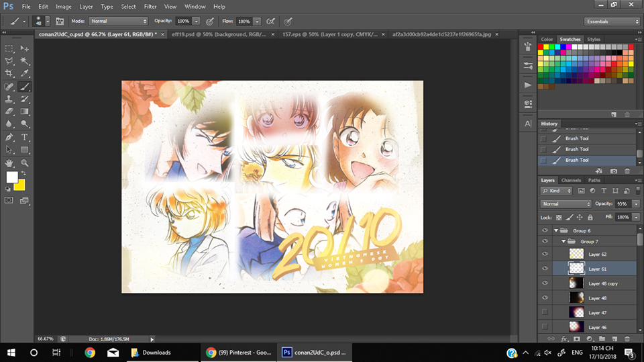644x362 pixels.
Task: Select the Clone Stamp tool
Action: coord(9,99)
